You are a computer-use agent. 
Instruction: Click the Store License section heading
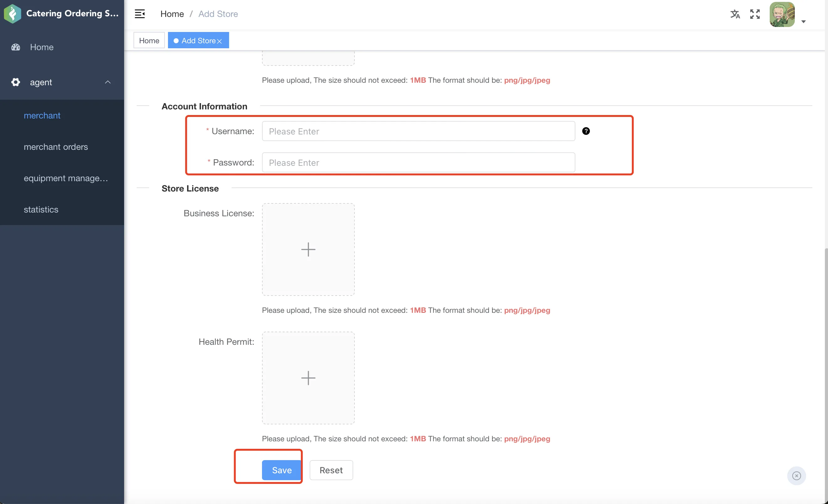tap(190, 188)
